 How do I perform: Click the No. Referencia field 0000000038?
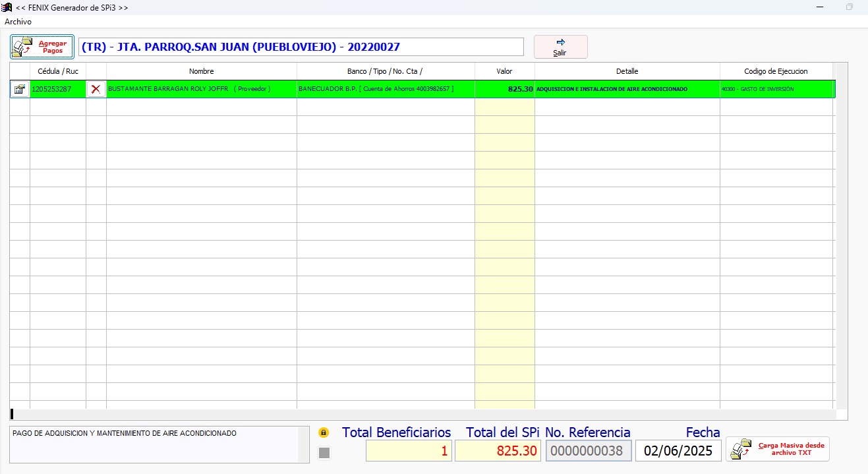click(589, 451)
